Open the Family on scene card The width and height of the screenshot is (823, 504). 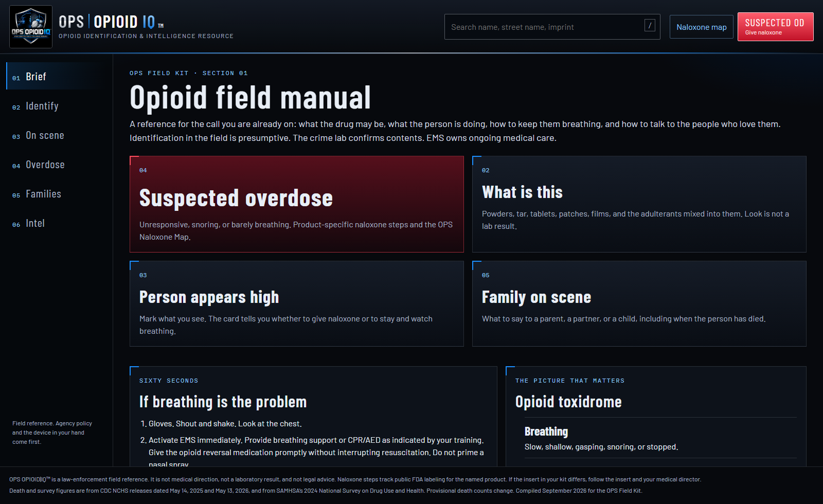pos(639,303)
